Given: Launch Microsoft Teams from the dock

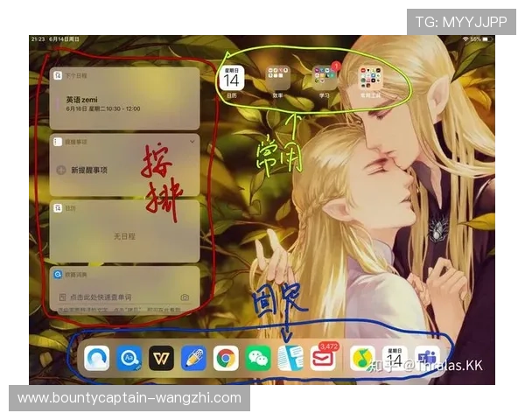Looking at the screenshot, I should click(427, 359).
